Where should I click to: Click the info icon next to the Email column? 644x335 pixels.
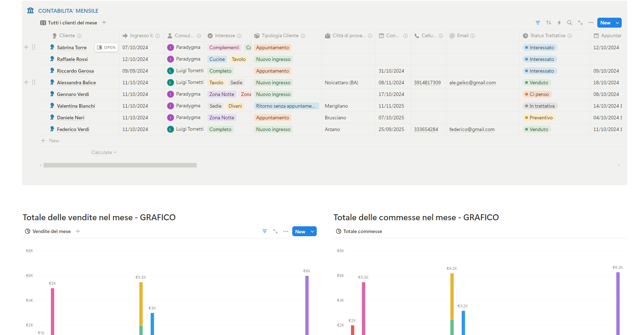pyautogui.click(x=473, y=36)
